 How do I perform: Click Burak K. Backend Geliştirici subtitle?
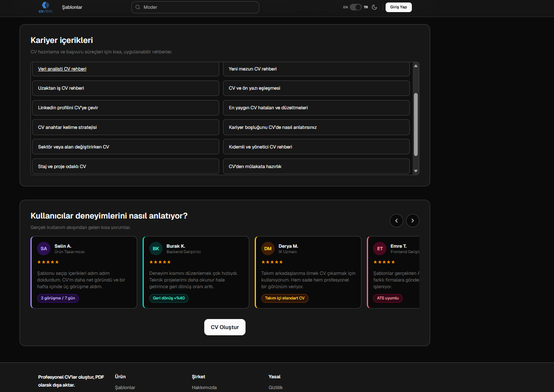[x=183, y=252]
